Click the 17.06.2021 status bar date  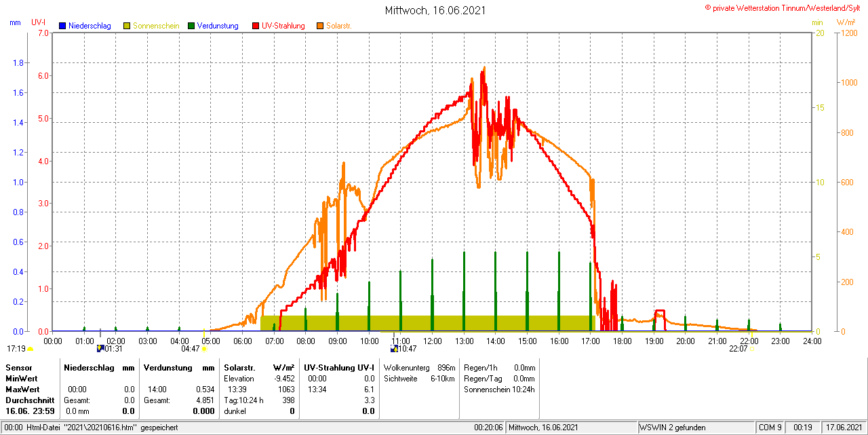click(x=843, y=428)
